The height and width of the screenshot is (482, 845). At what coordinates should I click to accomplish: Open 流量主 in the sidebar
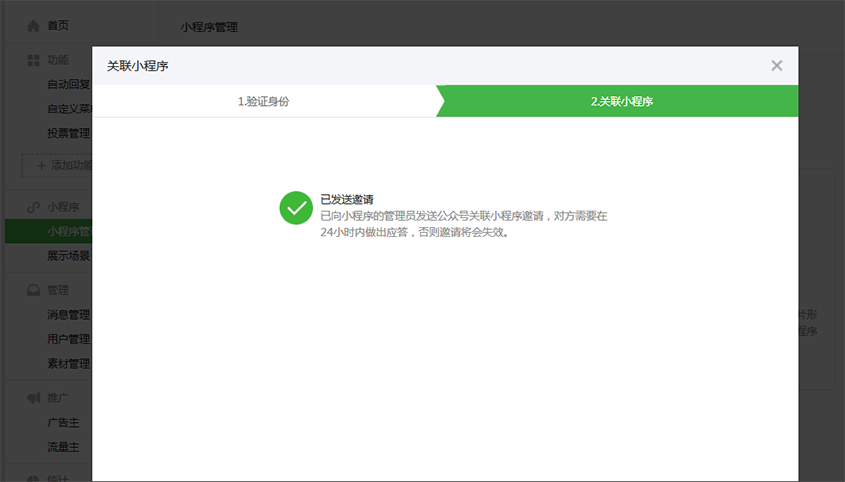click(63, 447)
